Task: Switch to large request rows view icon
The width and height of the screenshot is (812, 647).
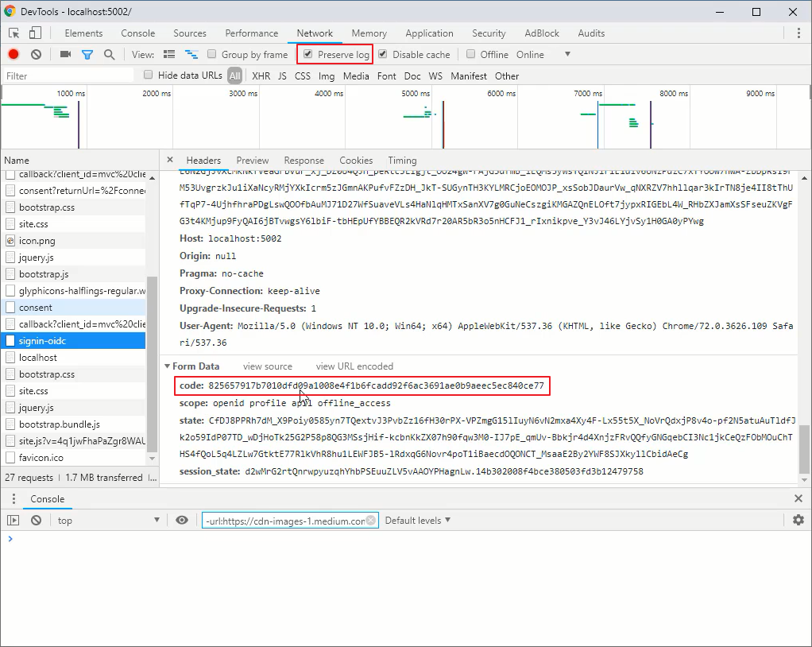Action: click(x=168, y=54)
